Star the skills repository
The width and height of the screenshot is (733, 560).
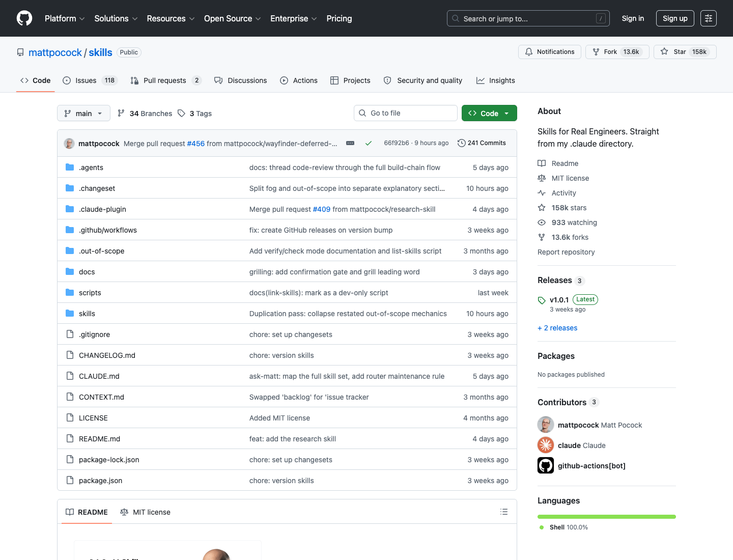coord(685,52)
